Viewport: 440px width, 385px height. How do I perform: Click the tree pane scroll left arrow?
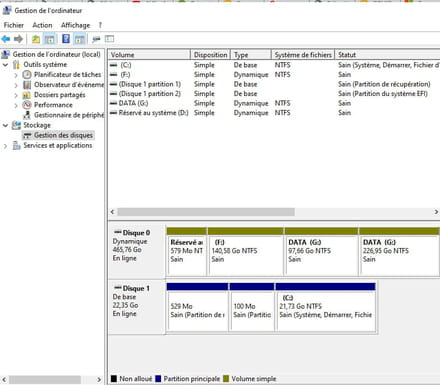tap(4, 380)
